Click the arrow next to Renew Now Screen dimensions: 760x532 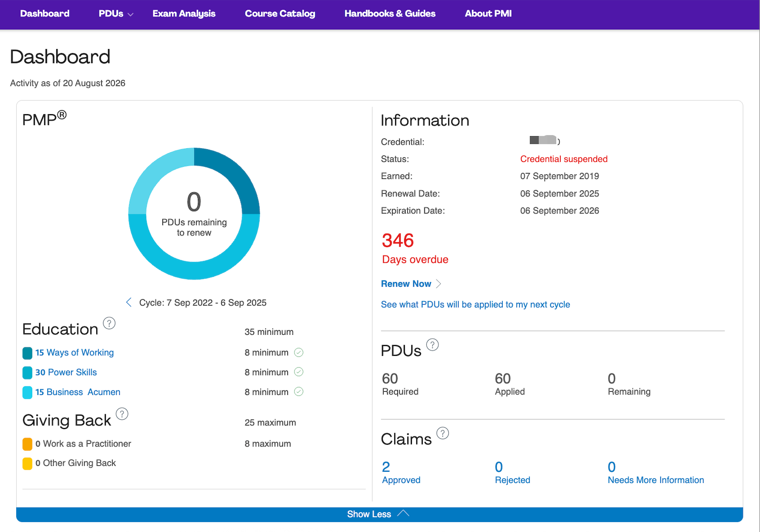coord(439,284)
